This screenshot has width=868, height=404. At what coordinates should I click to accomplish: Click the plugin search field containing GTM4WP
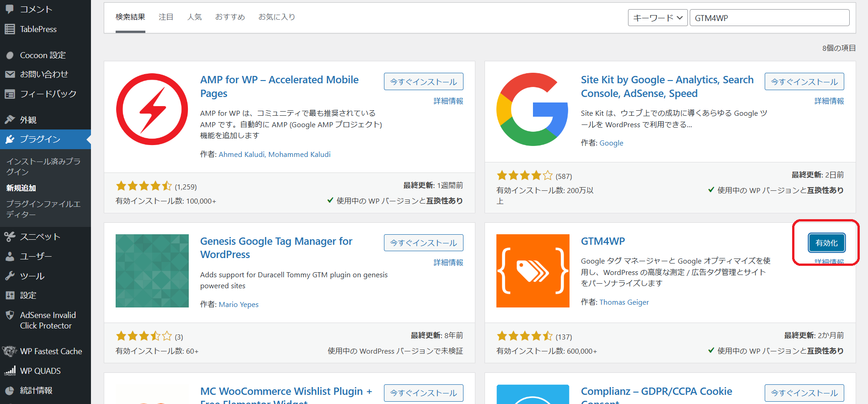tap(770, 18)
